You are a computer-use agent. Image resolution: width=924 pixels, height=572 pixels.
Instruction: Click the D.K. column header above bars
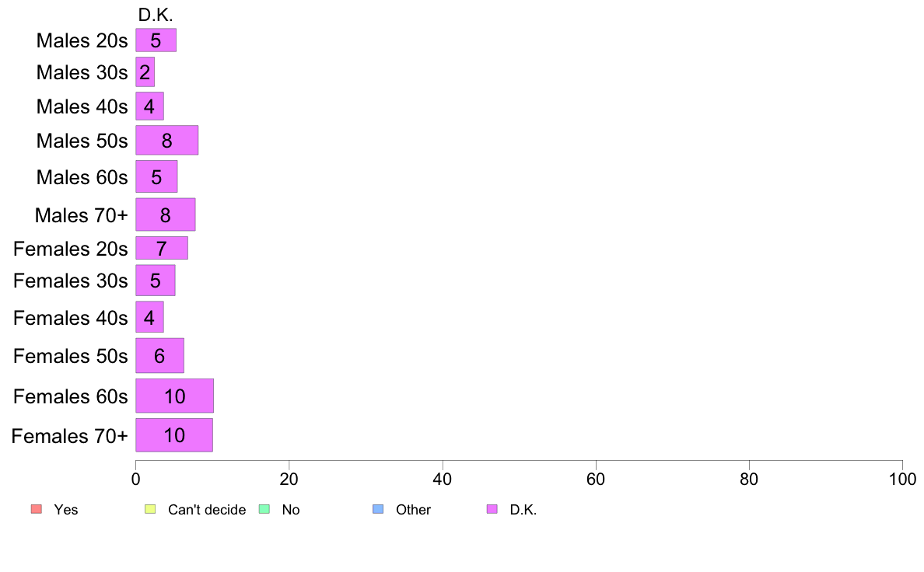pyautogui.click(x=156, y=16)
